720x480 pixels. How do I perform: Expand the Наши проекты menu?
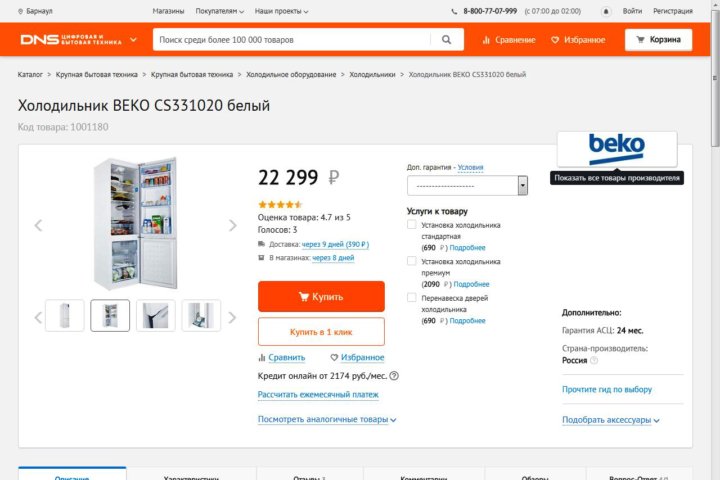click(281, 11)
